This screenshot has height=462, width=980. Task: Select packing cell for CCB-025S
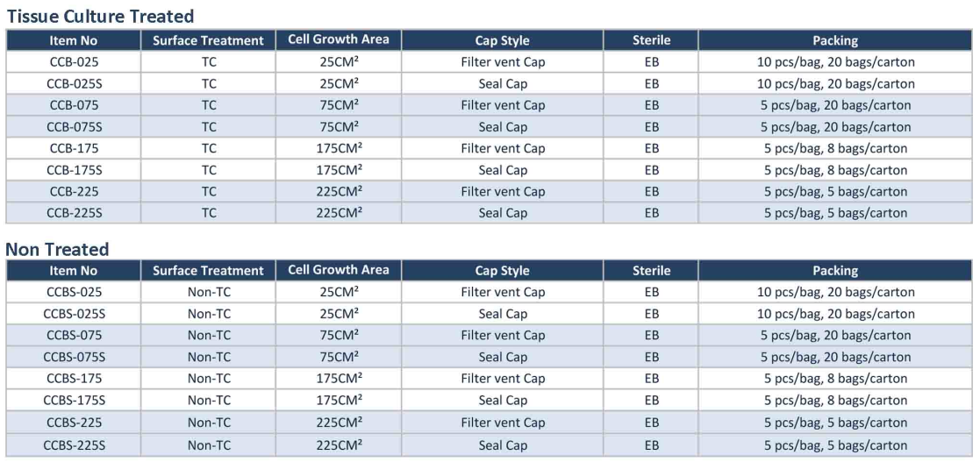coord(835,83)
